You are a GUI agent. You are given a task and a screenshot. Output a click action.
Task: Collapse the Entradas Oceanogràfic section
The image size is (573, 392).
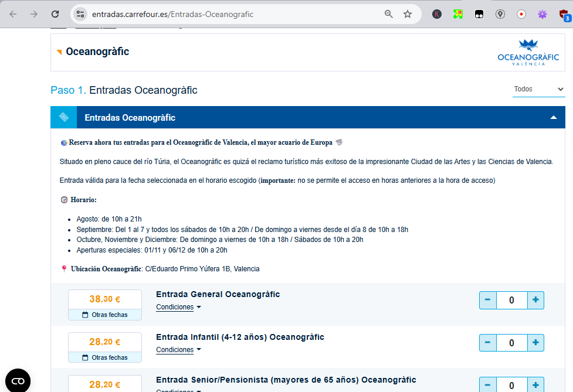point(553,118)
